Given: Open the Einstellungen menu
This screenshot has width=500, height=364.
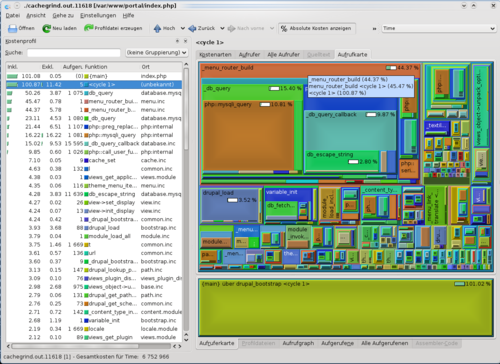Looking at the screenshot, I should [98, 15].
